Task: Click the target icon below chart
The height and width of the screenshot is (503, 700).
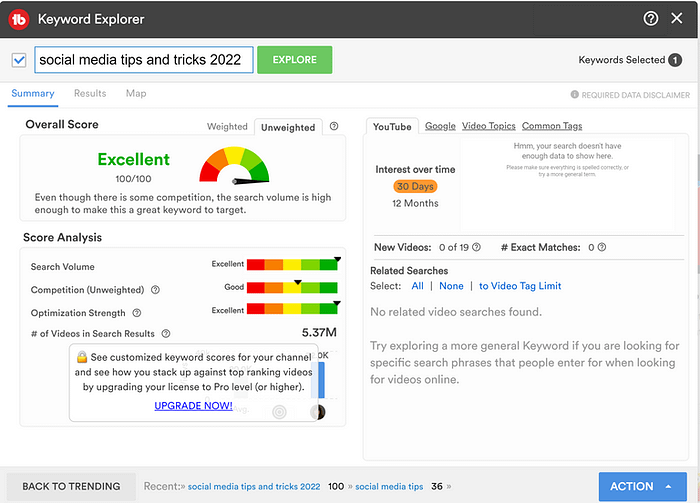Action: [279, 412]
